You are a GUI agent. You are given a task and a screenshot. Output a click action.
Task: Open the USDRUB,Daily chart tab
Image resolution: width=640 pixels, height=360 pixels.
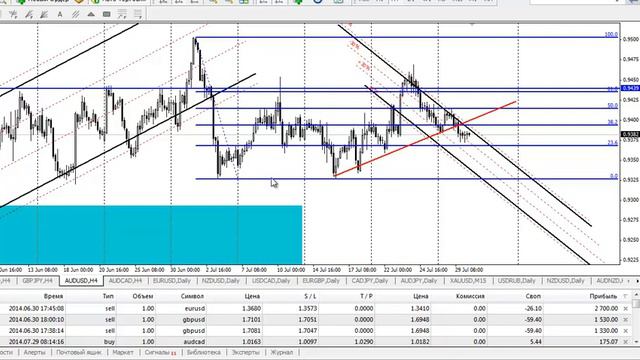(x=516, y=281)
